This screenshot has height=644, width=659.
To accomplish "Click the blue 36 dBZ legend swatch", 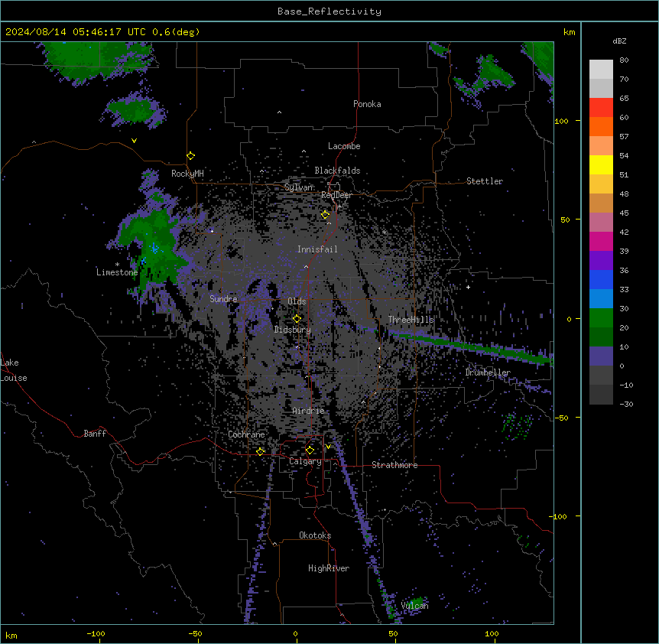I will coord(601,279).
